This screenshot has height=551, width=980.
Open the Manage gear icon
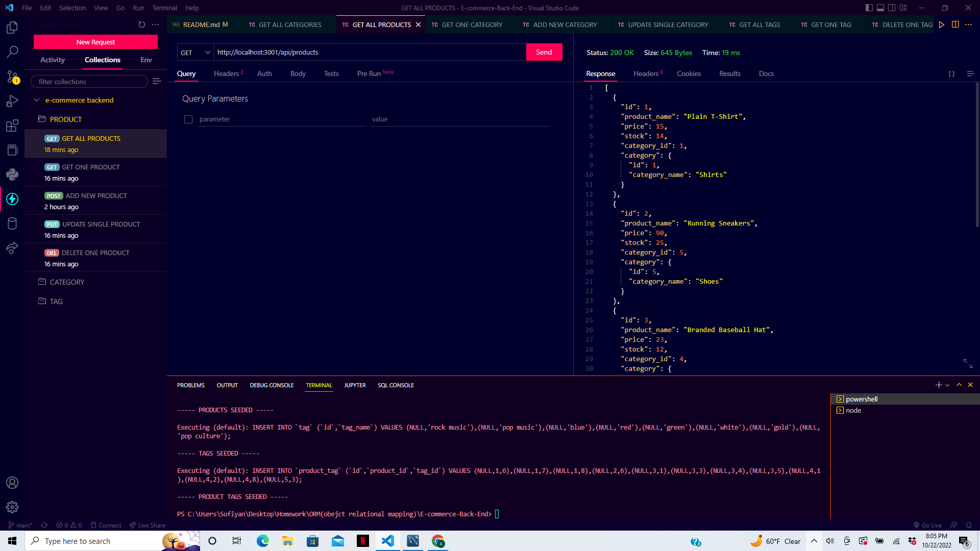(12, 507)
